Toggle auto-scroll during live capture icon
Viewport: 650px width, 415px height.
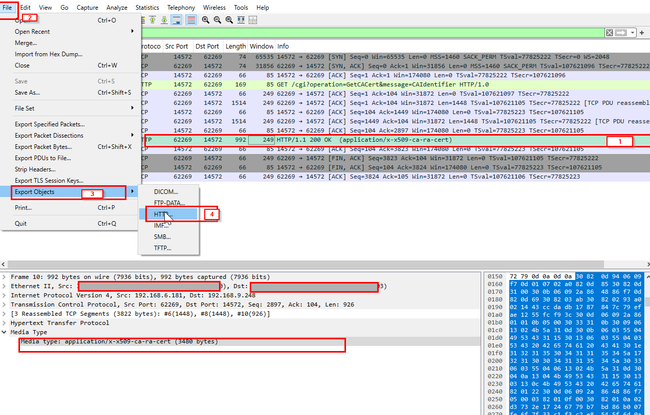pos(177,20)
